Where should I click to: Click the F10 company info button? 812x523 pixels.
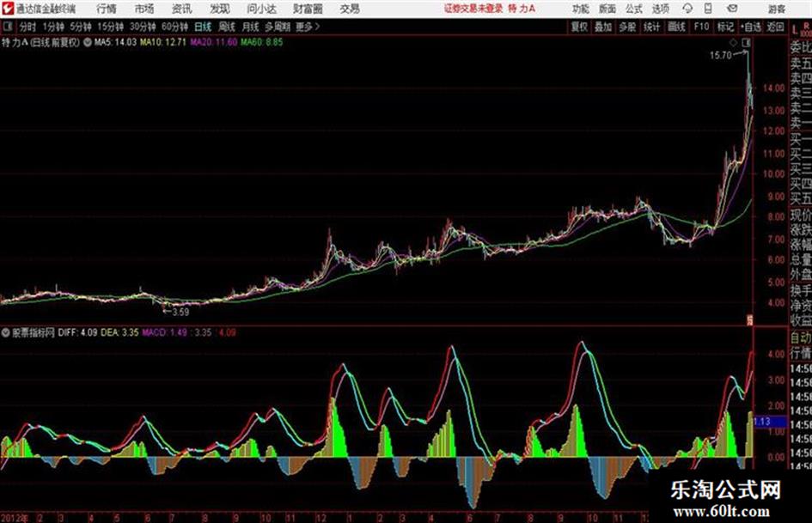pos(702,27)
